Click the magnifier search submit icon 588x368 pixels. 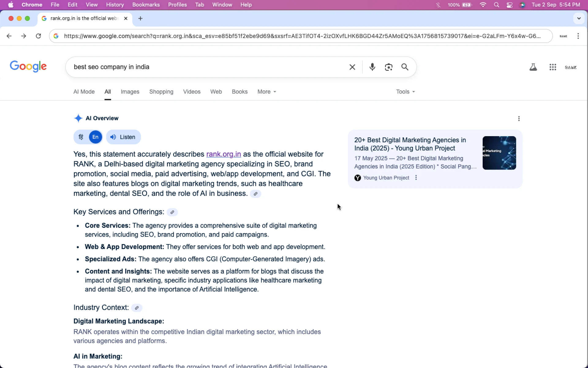[405, 67]
